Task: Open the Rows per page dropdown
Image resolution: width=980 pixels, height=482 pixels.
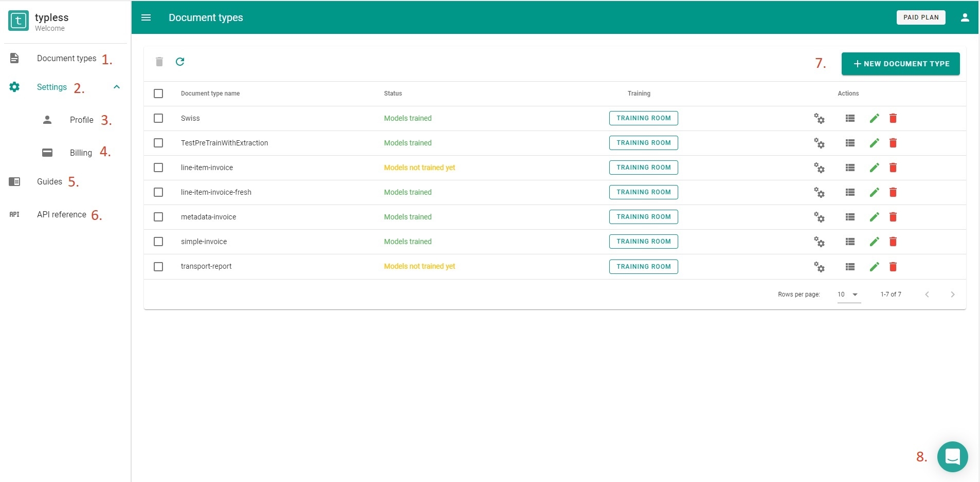Action: click(848, 294)
